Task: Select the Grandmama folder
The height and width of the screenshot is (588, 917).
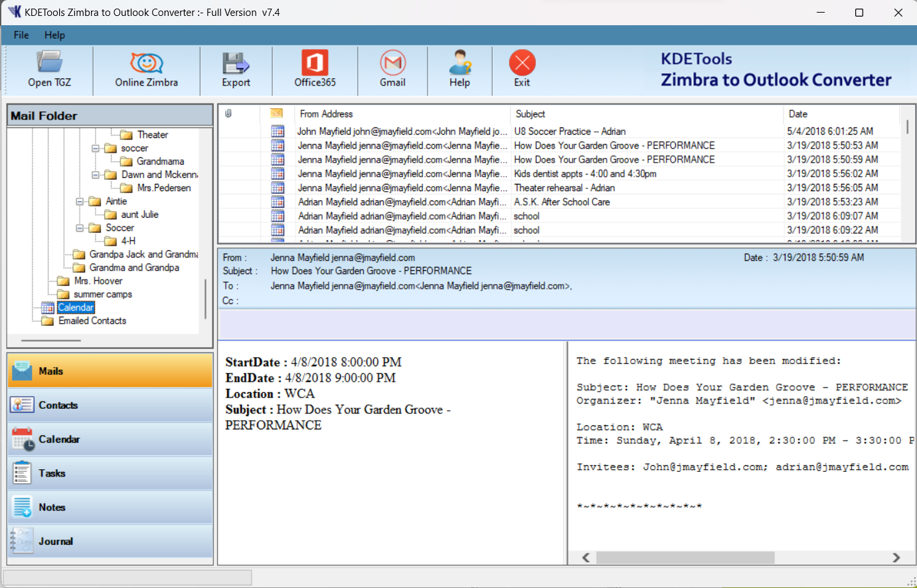Action: point(161,161)
